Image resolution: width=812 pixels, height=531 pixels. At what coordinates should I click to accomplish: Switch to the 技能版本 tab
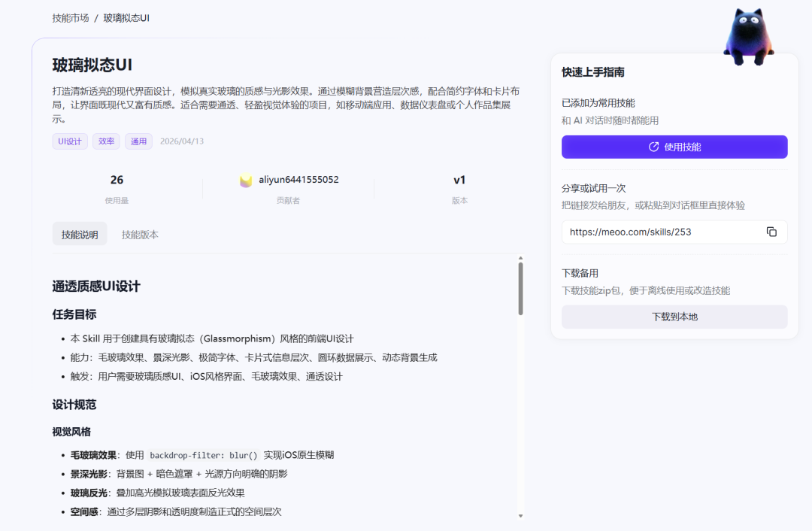141,234
